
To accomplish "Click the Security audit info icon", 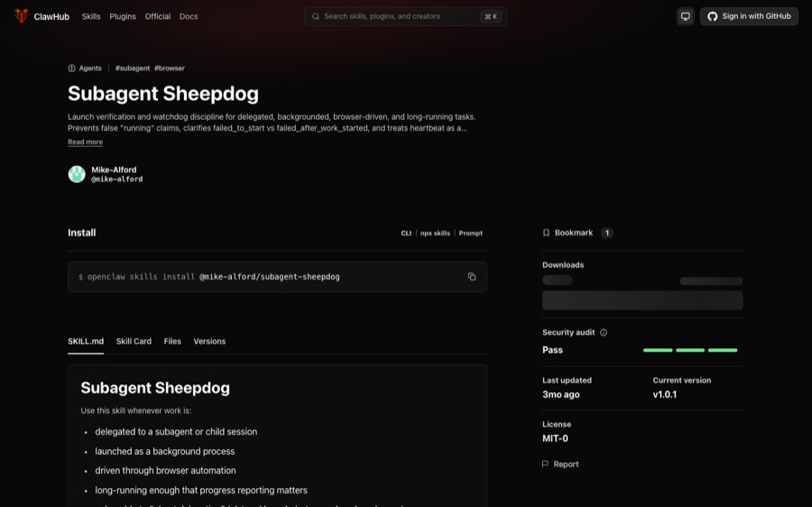I will click(x=604, y=333).
